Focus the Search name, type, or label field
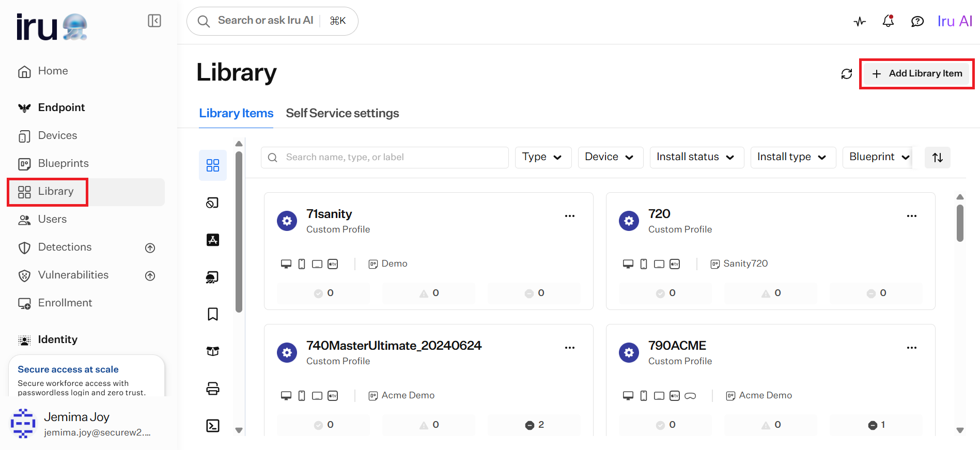The height and width of the screenshot is (450, 980). (385, 157)
